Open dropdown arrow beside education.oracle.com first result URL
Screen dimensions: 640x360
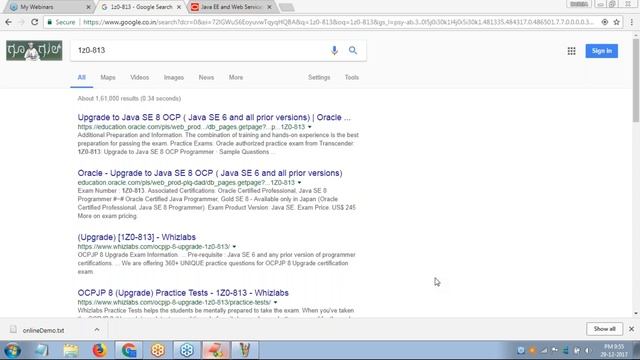(309, 127)
